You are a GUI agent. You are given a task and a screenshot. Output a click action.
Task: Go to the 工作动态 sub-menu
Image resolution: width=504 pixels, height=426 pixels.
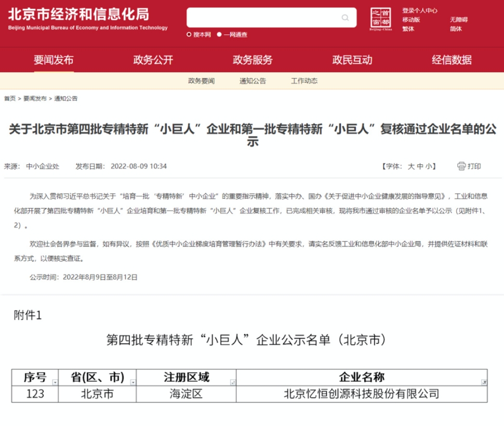pyautogui.click(x=304, y=81)
